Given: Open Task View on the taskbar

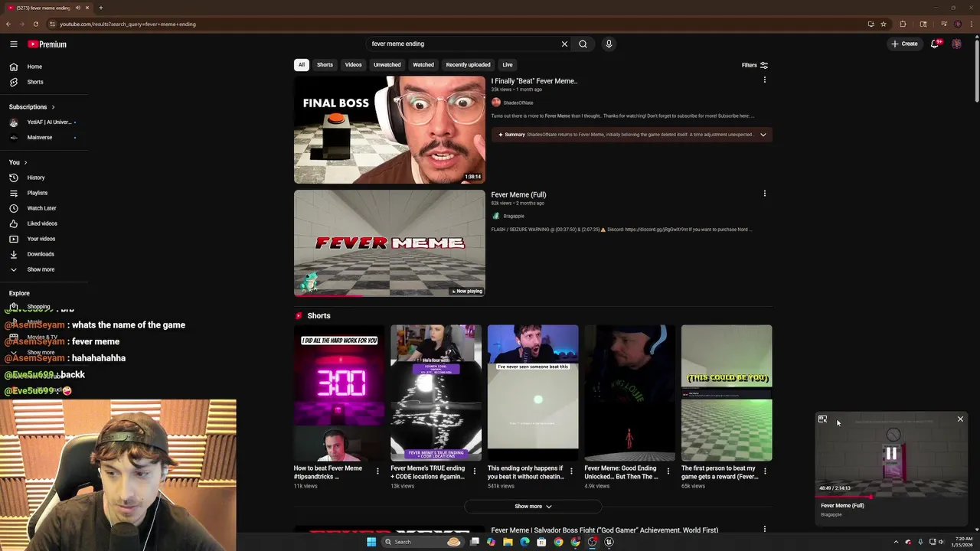Looking at the screenshot, I should coord(475,542).
